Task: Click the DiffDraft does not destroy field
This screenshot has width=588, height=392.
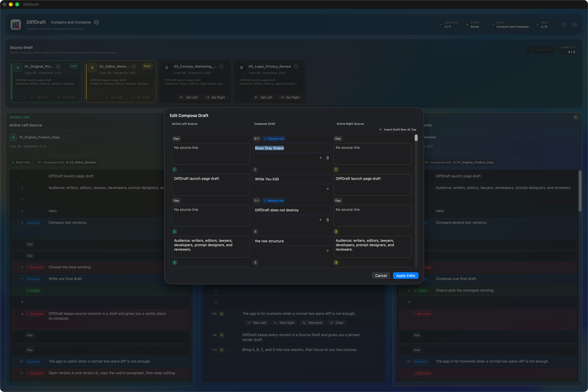Action: tap(292, 210)
